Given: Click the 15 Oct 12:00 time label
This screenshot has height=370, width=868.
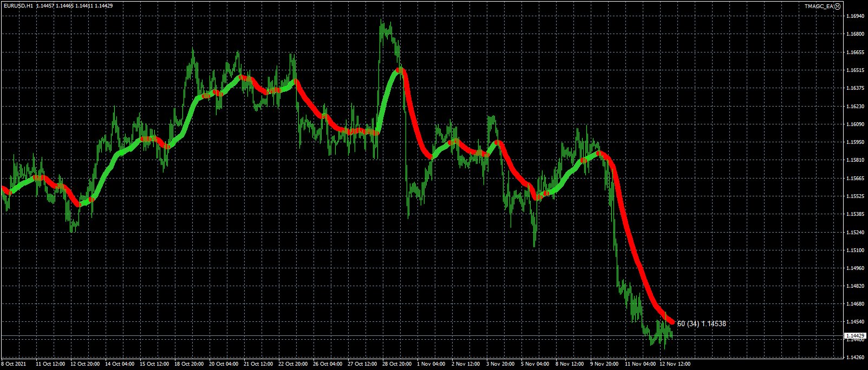Looking at the screenshot, I should coord(154,364).
